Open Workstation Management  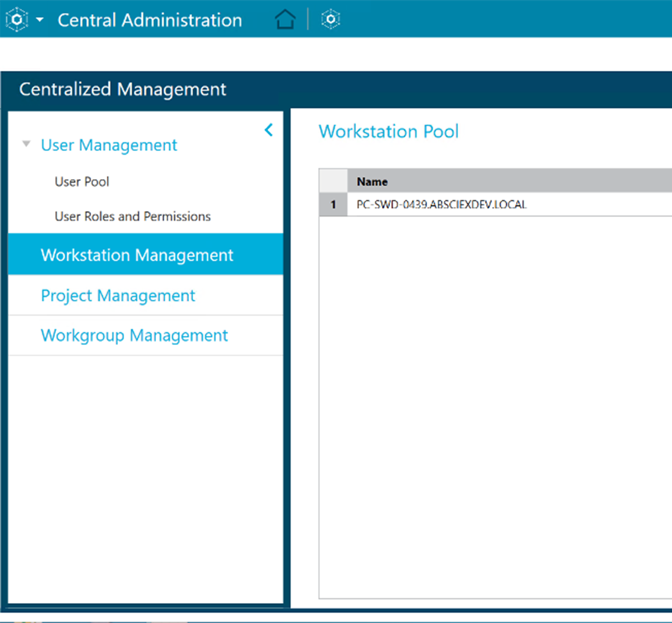pyautogui.click(x=146, y=254)
